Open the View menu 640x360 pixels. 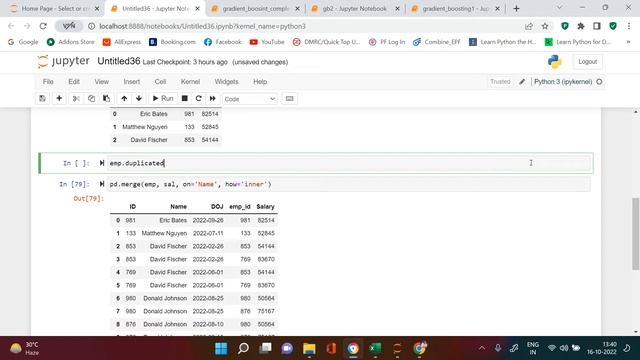pyautogui.click(x=102, y=82)
